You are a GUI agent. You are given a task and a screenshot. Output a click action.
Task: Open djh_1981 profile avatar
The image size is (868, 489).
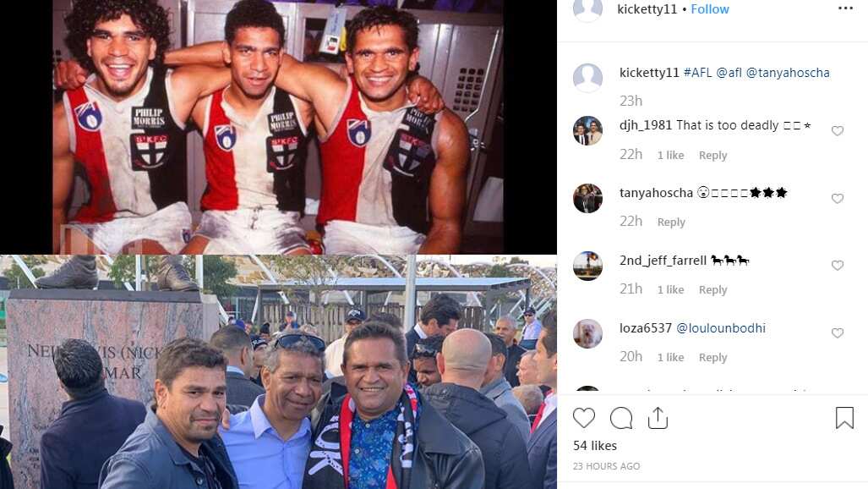coord(587,131)
